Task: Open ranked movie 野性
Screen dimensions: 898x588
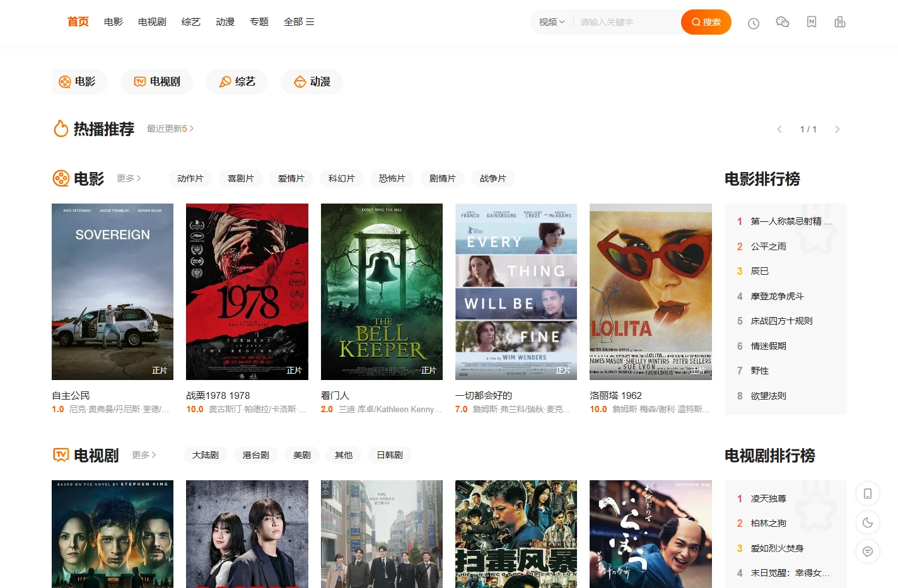Action: point(760,371)
